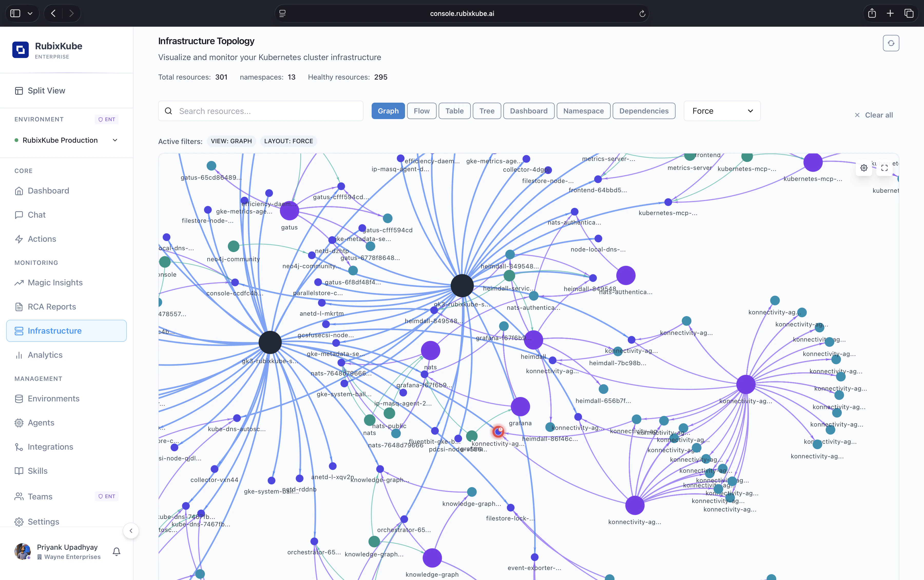Open the Chat section

(36, 215)
